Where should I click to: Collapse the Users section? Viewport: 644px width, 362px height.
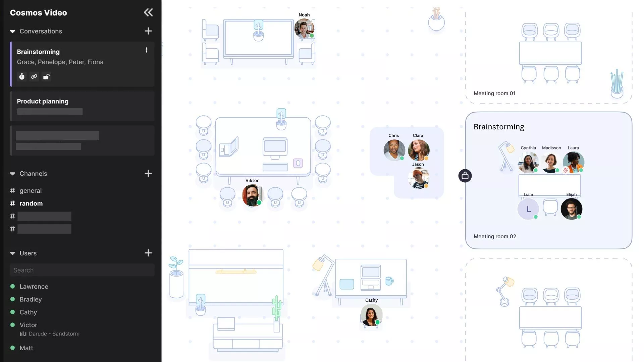coord(12,253)
